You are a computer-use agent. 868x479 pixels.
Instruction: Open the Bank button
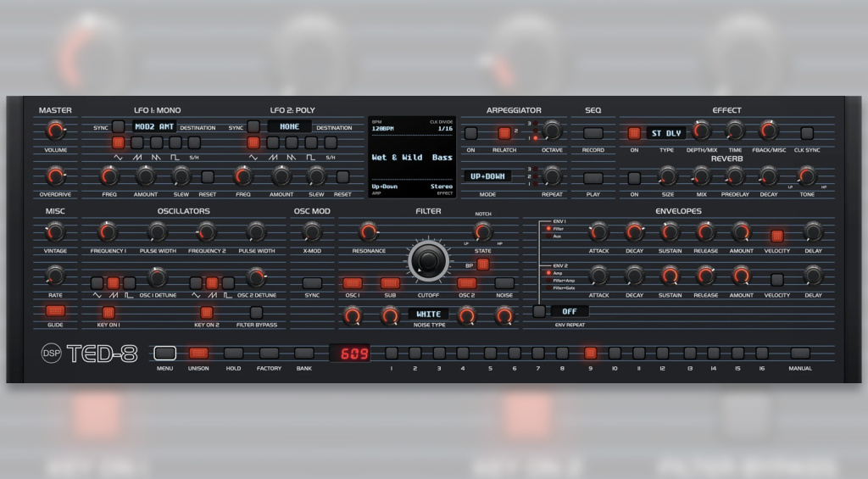pos(304,353)
